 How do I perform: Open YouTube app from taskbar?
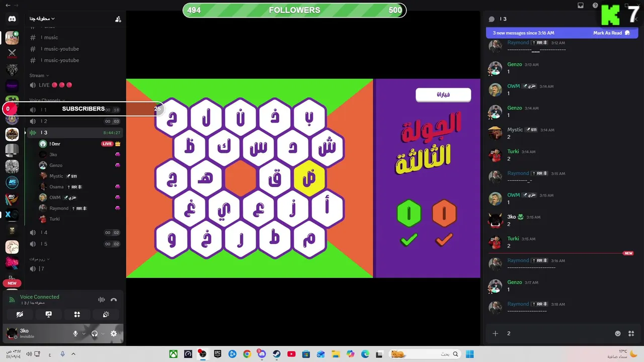click(291, 354)
